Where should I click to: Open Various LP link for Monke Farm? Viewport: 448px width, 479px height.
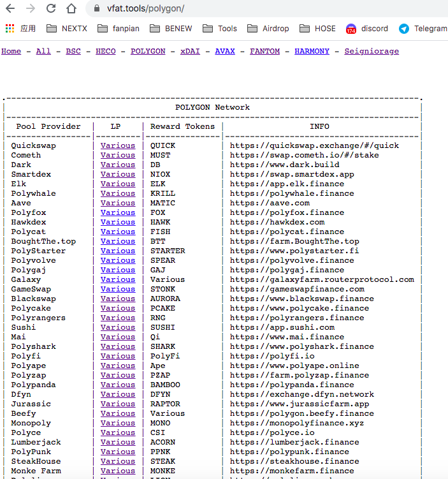pyautogui.click(x=118, y=471)
